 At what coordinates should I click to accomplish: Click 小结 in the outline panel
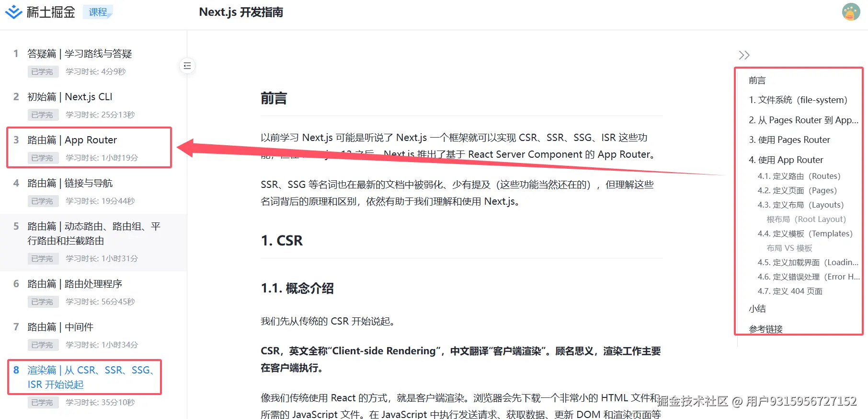click(x=757, y=309)
